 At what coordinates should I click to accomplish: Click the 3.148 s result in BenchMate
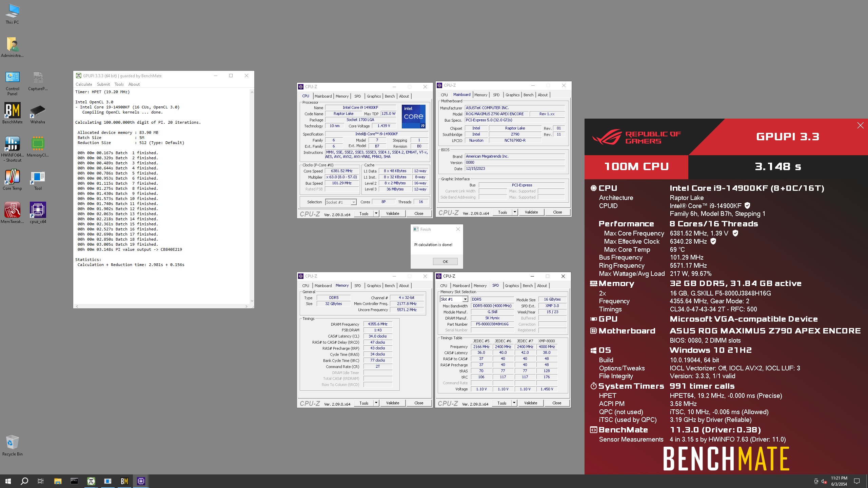pos(778,167)
